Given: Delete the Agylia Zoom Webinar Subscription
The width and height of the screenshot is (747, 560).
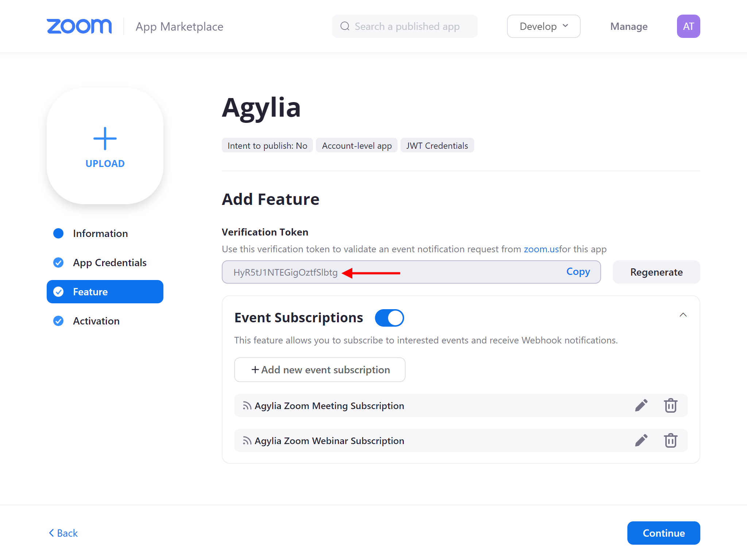Looking at the screenshot, I should point(670,440).
